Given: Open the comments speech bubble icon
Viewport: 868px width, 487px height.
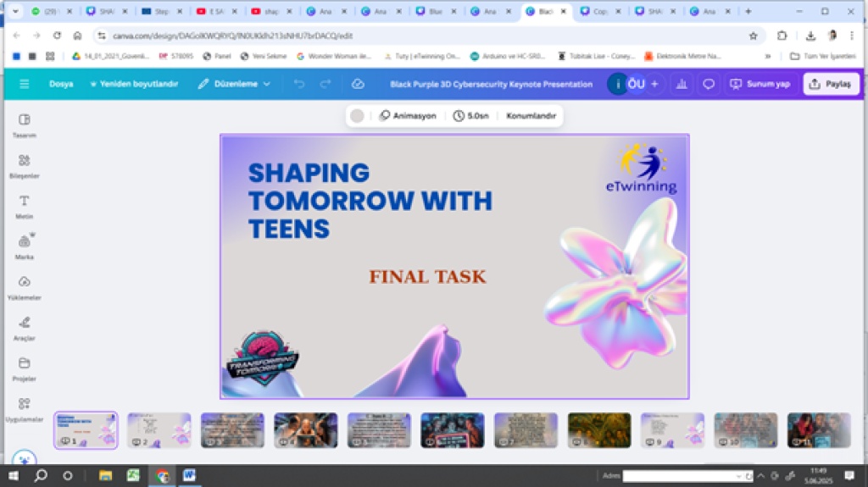Looking at the screenshot, I should point(709,84).
